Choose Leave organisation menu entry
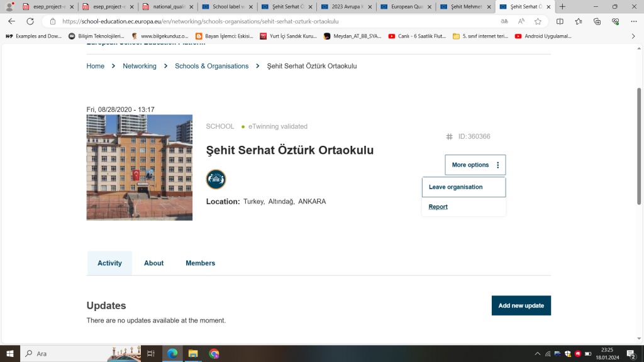Screen dimensions: 644x362 click(x=464, y=187)
